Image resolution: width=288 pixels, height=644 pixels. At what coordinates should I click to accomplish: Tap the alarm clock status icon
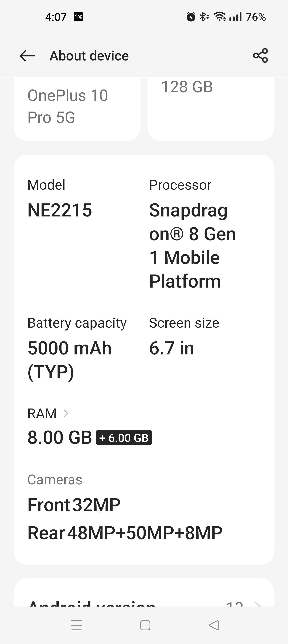[x=191, y=17]
